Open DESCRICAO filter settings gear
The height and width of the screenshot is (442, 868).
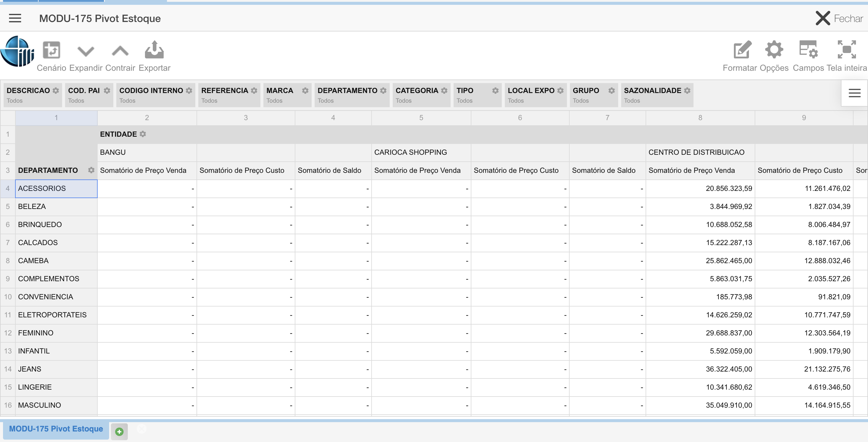pyautogui.click(x=56, y=91)
